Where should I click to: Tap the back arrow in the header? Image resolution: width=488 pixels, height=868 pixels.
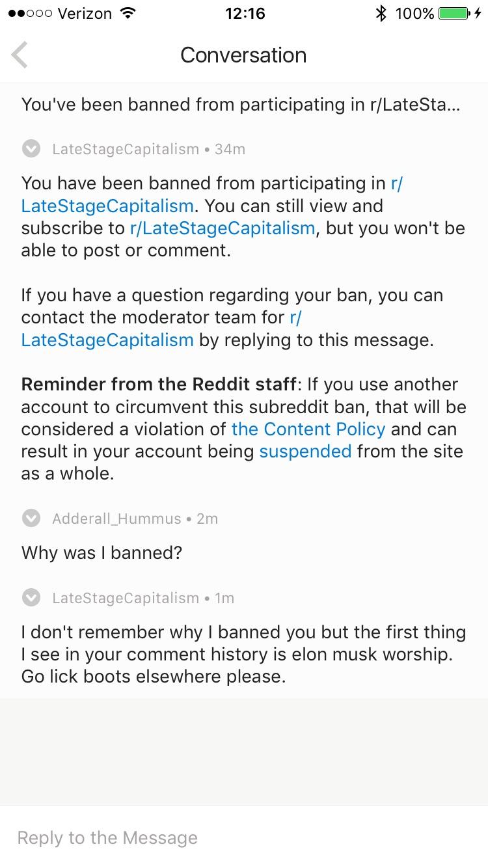(x=20, y=55)
